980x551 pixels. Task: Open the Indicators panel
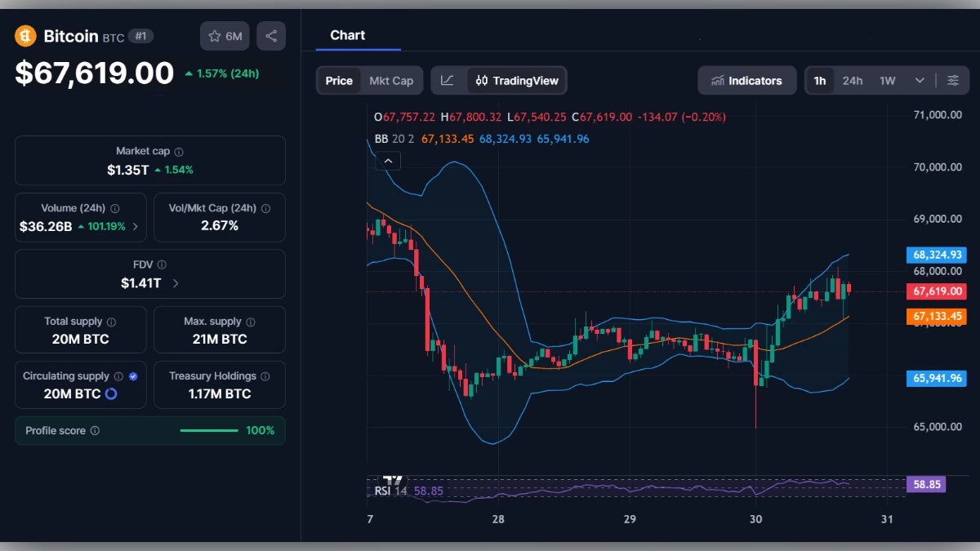[x=746, y=80]
